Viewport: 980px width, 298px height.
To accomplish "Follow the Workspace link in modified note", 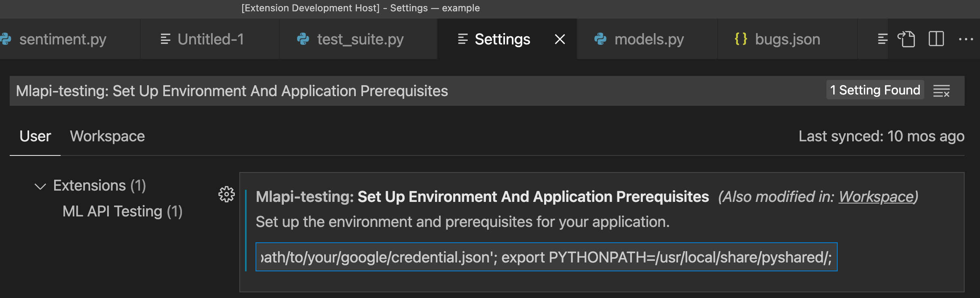I will (x=876, y=197).
